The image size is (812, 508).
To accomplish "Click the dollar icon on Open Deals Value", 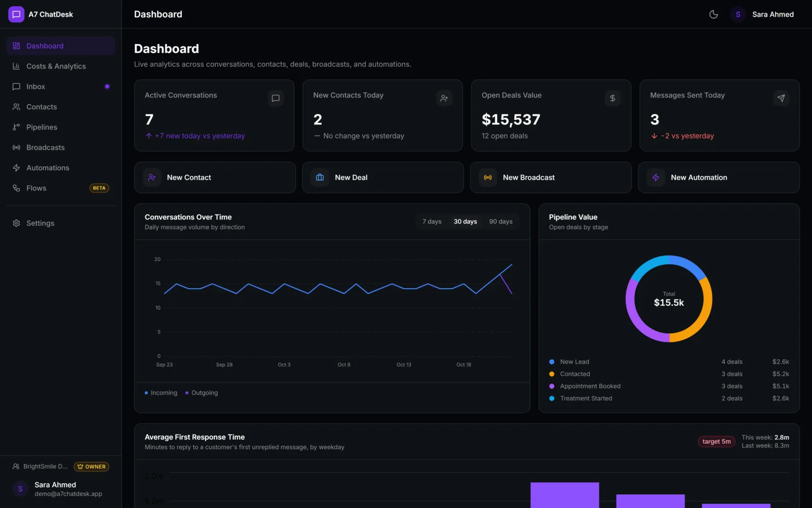I will click(x=613, y=98).
